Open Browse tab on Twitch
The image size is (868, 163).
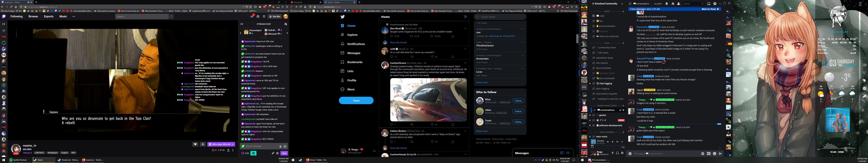tap(33, 17)
